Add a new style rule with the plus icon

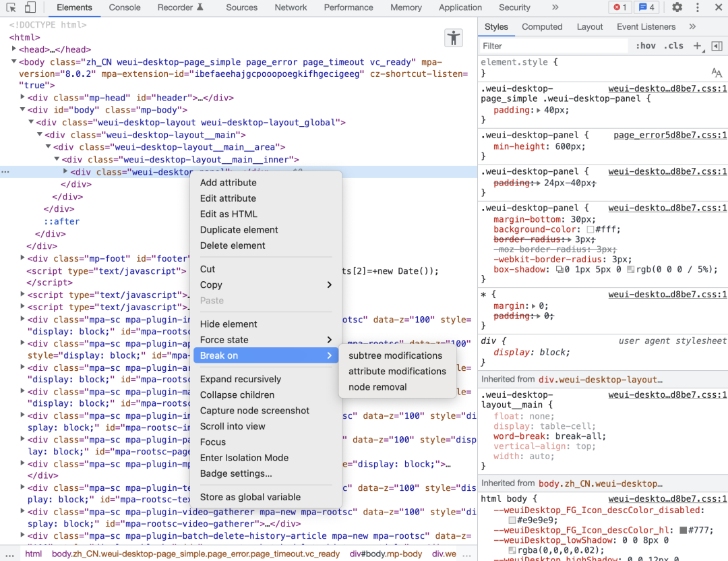pyautogui.click(x=697, y=45)
